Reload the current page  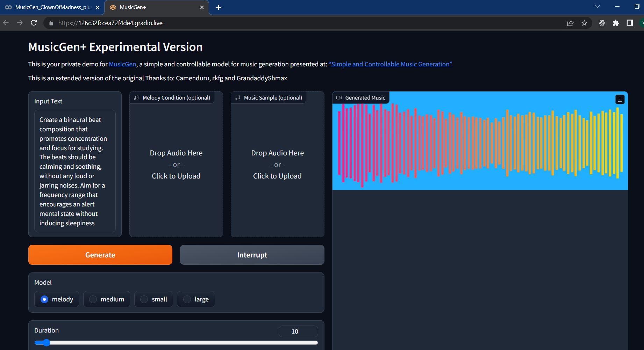coord(34,23)
